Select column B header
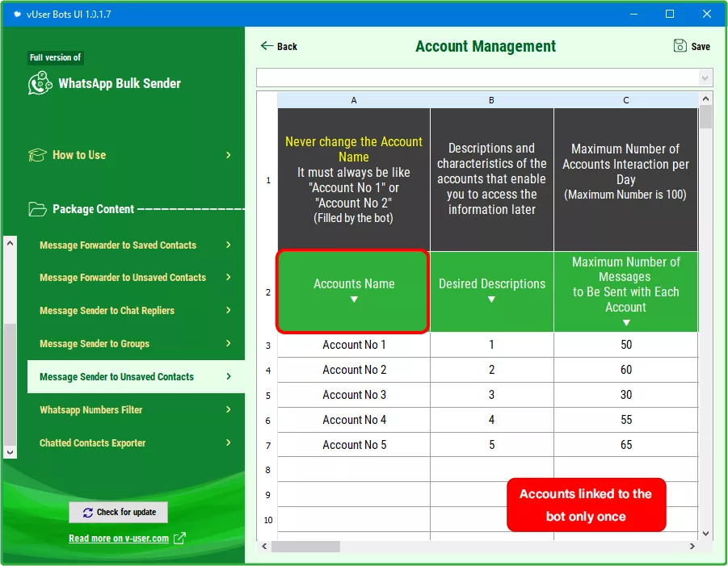Image resolution: width=728 pixels, height=566 pixels. coord(492,100)
